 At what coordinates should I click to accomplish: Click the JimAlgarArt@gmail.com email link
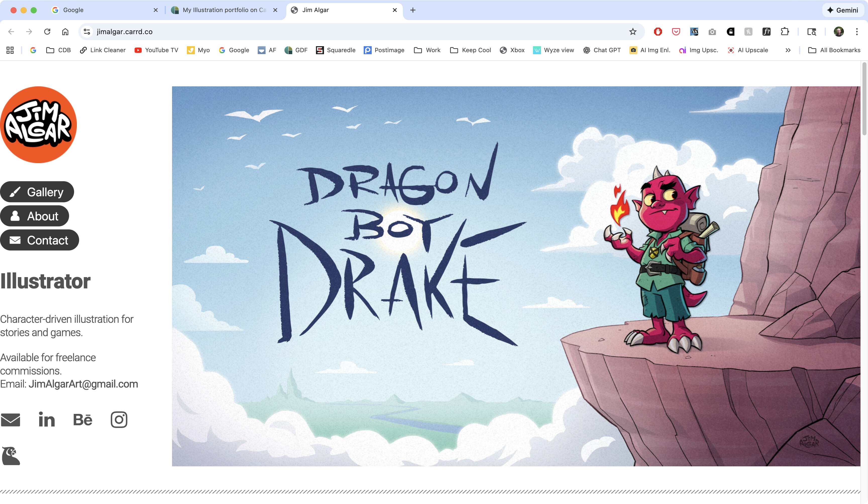pos(83,384)
